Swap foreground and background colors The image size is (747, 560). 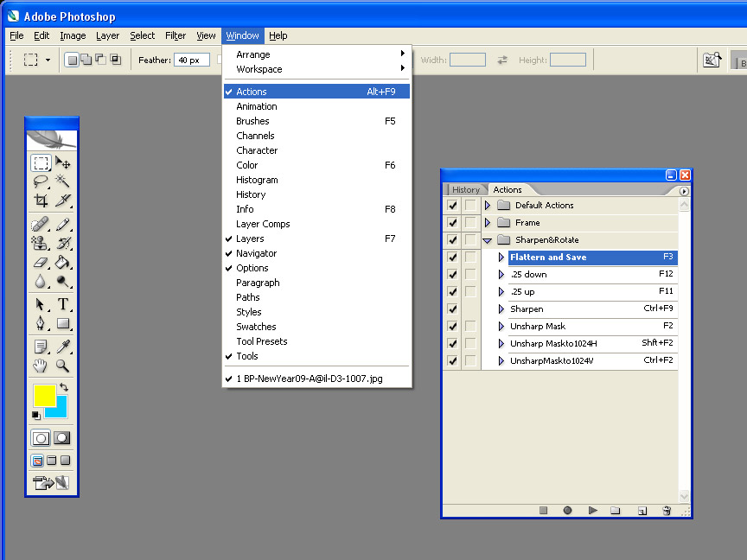[64, 387]
